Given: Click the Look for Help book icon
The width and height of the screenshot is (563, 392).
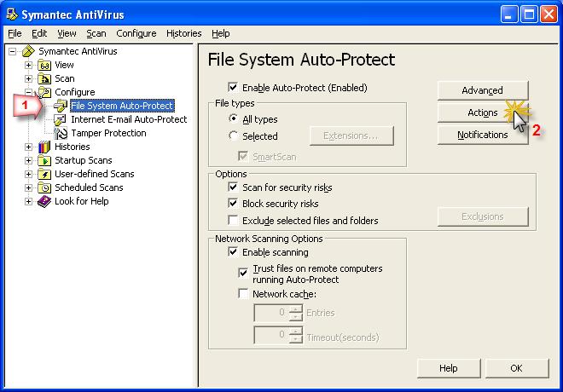Looking at the screenshot, I should tap(44, 201).
